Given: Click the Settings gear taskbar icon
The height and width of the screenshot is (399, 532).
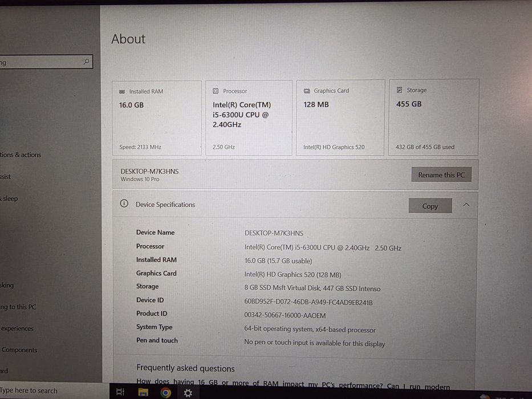Looking at the screenshot, I should pyautogui.click(x=188, y=393).
